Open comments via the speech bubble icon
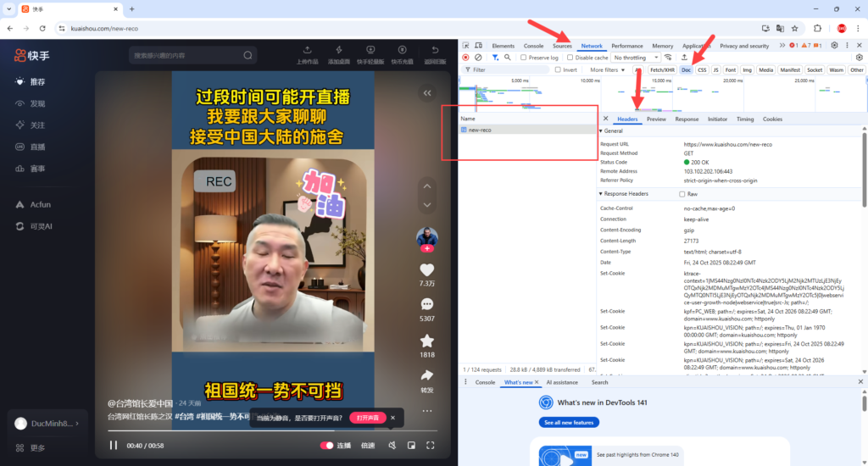This screenshot has width=868, height=466. pos(427,304)
